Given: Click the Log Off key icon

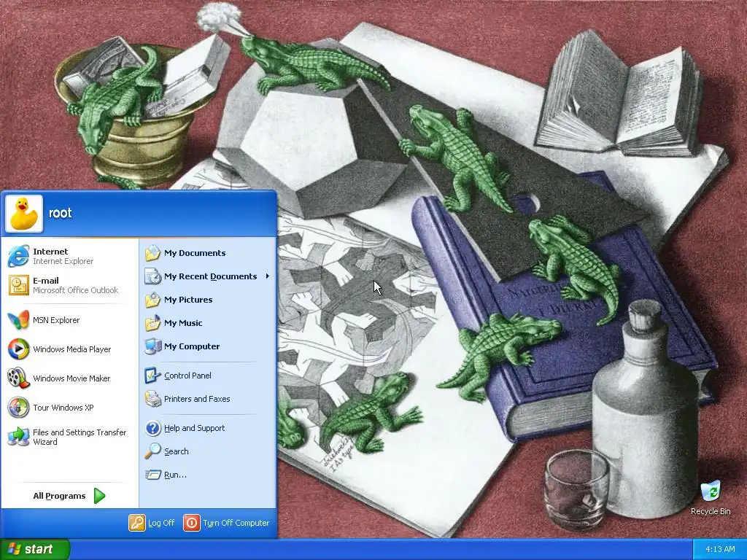Looking at the screenshot, I should click(136, 523).
